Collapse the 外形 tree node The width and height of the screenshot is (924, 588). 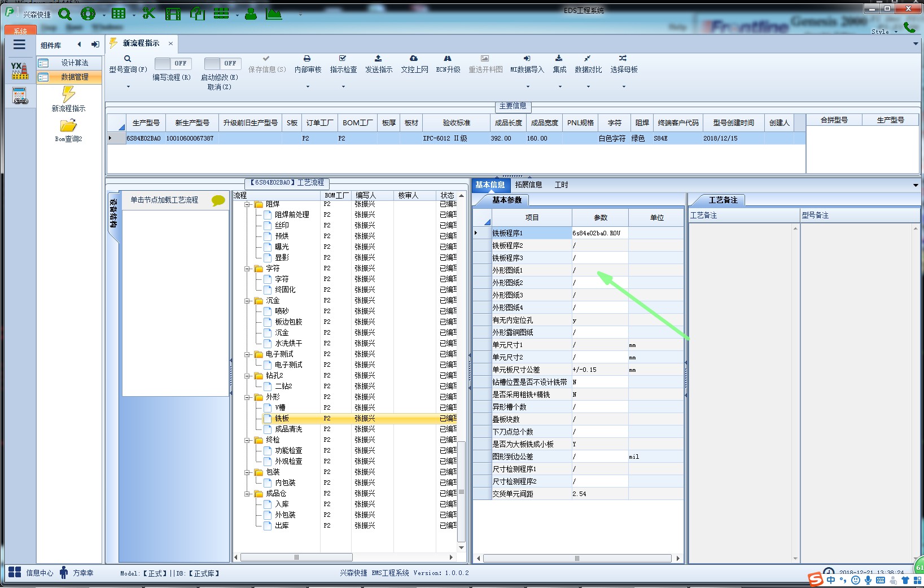point(247,397)
